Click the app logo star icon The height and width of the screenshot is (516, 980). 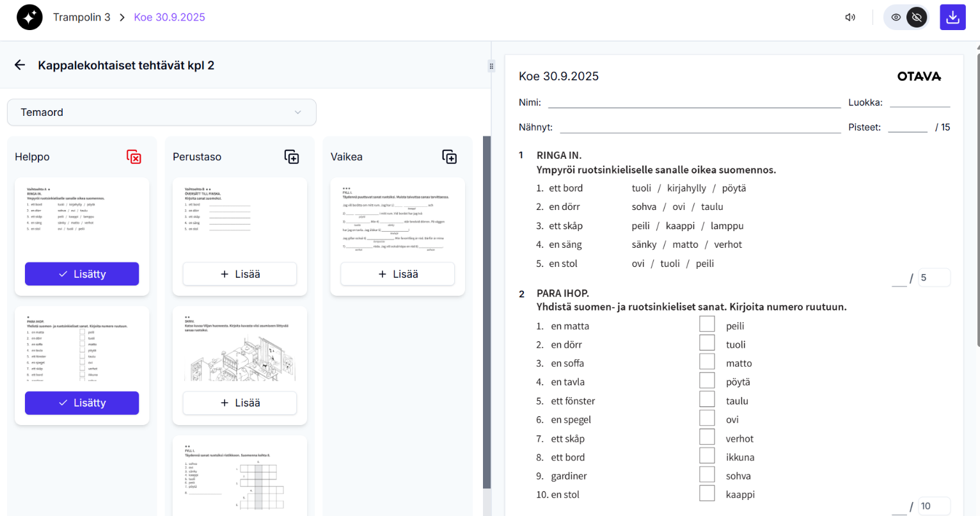coord(29,17)
